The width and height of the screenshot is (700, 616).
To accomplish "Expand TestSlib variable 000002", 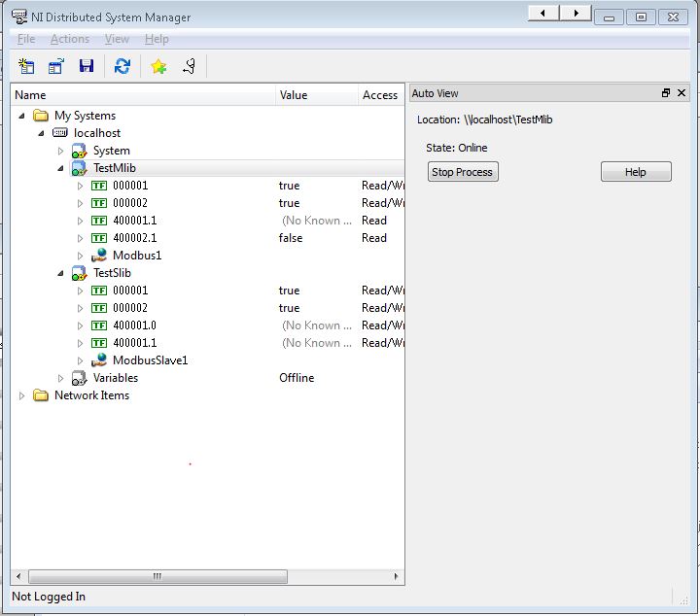I will click(81, 308).
